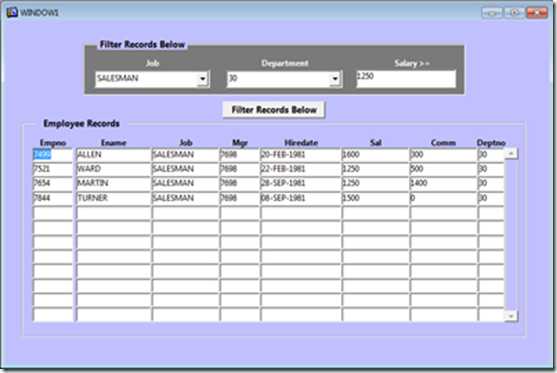This screenshot has height=373, width=557.
Task: Click the TURNER name cell
Action: coord(114,198)
